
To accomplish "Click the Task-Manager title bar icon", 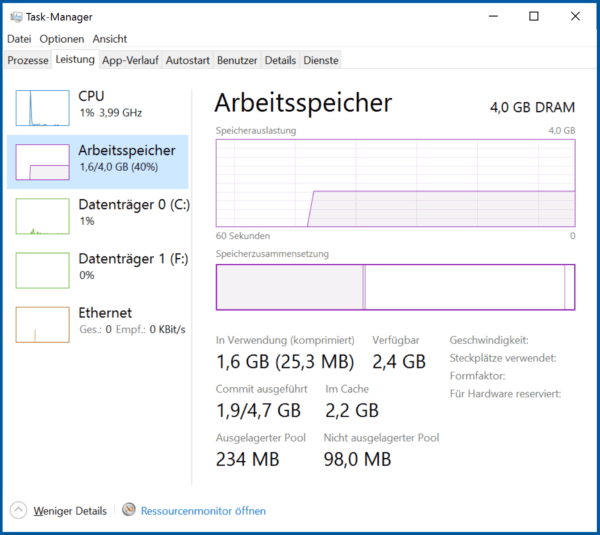I will [x=15, y=17].
